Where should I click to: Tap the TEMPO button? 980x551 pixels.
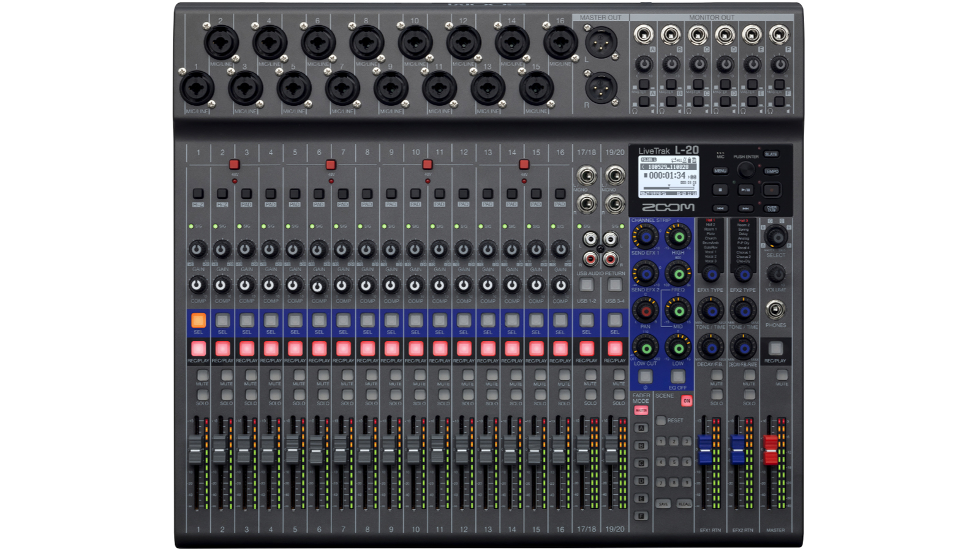[772, 171]
